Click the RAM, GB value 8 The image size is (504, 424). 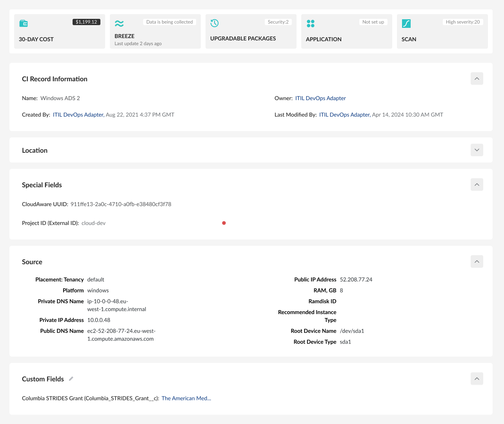tap(342, 291)
